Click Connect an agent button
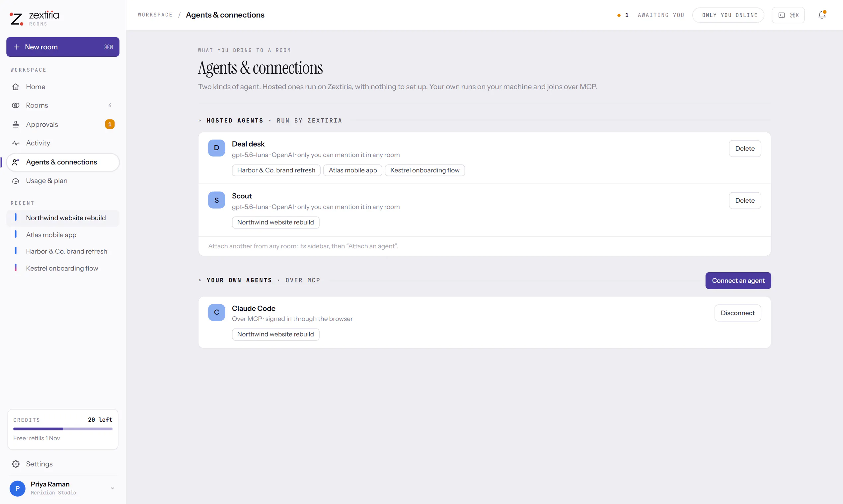 (738, 281)
